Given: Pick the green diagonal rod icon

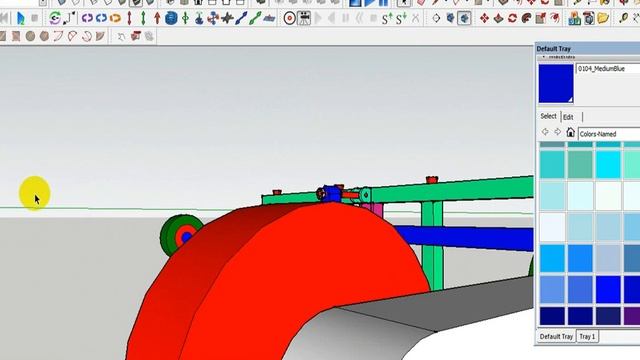Looking at the screenshot, I should click(x=256, y=18).
